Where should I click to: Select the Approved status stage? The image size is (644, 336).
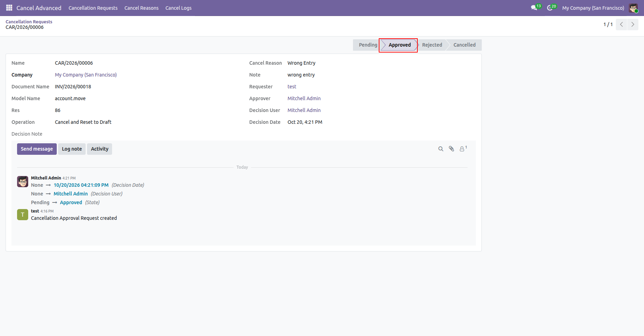click(399, 45)
